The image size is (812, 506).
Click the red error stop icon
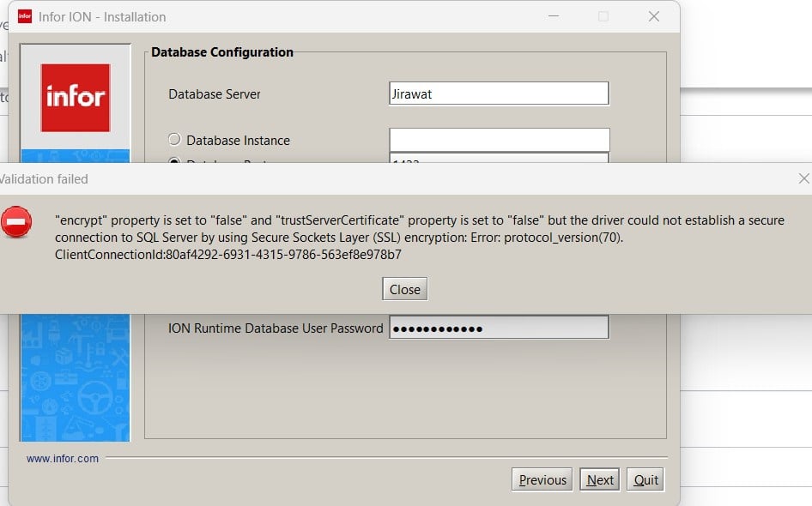[x=16, y=222]
